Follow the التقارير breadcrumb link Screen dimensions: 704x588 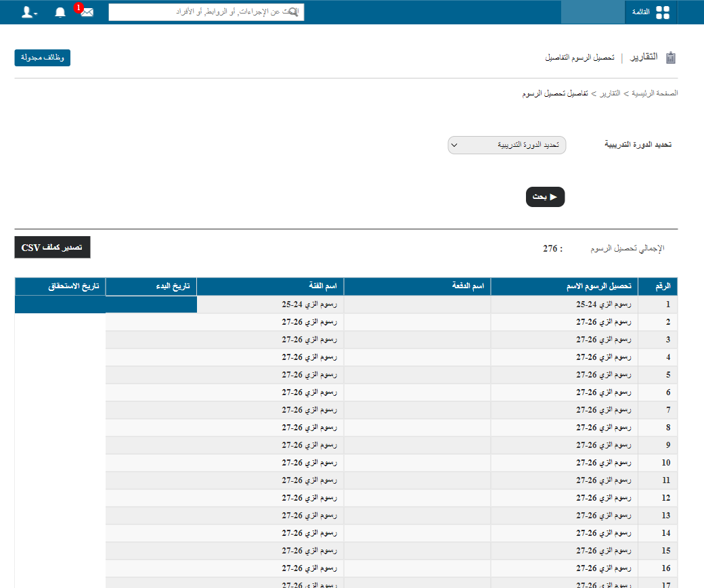[x=610, y=93]
